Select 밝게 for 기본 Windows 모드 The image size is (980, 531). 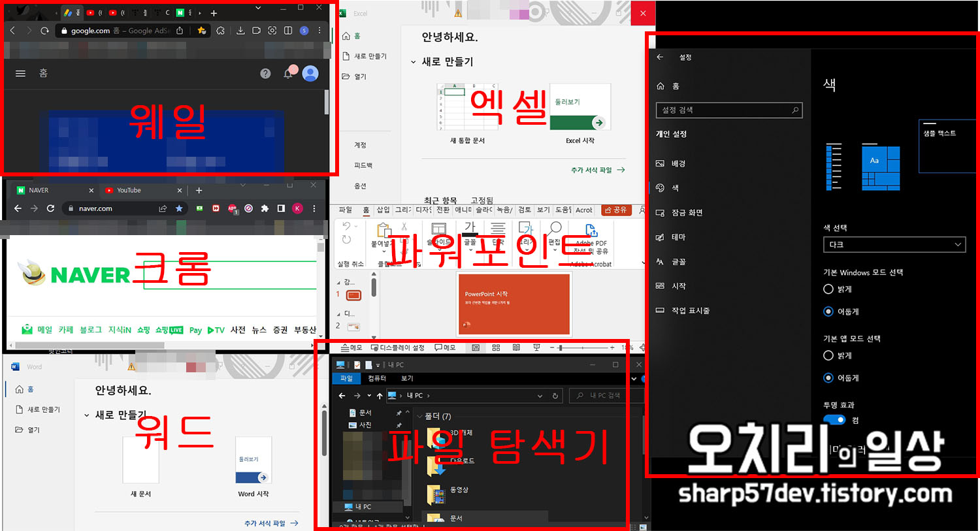click(828, 289)
